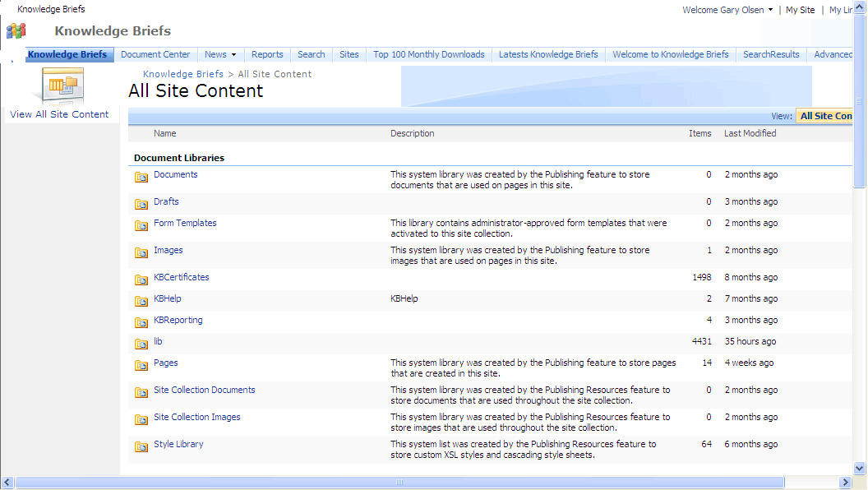868x490 pixels.
Task: Click the KBCertificates library folder icon
Action: click(141, 280)
